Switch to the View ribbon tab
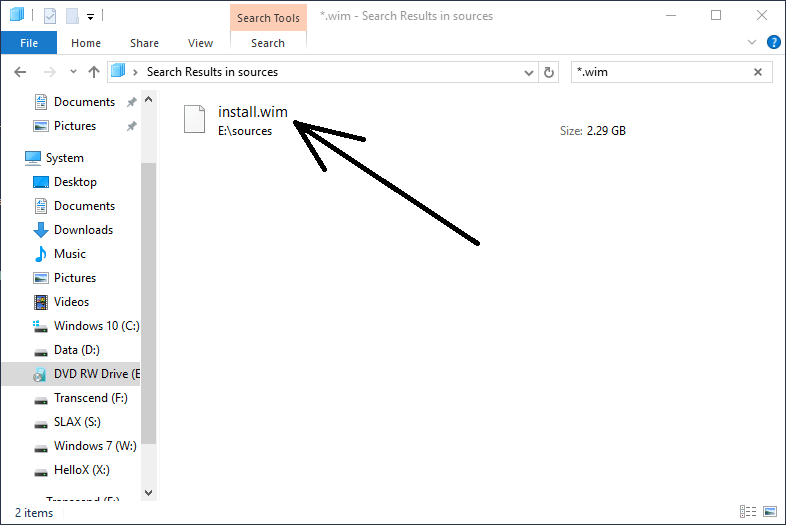This screenshot has height=525, width=786. (200, 43)
